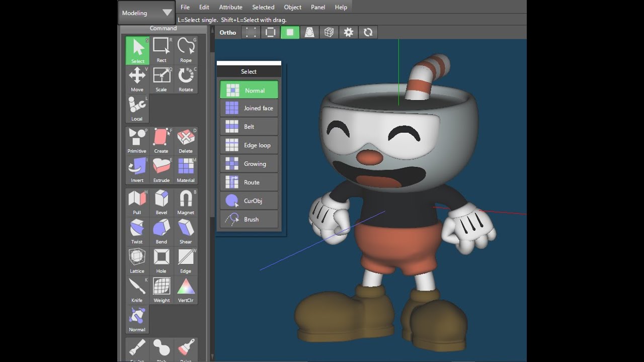Open the Attribute menu

230,7
